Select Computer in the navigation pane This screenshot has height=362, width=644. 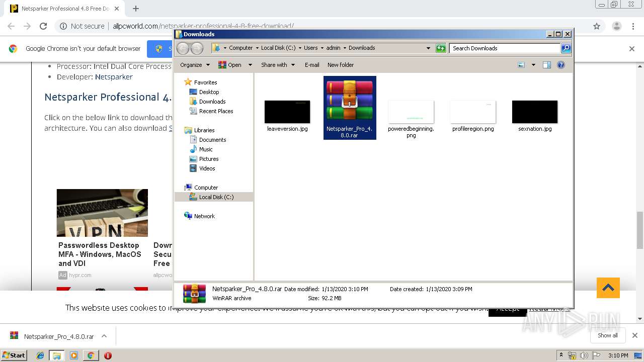(x=206, y=188)
